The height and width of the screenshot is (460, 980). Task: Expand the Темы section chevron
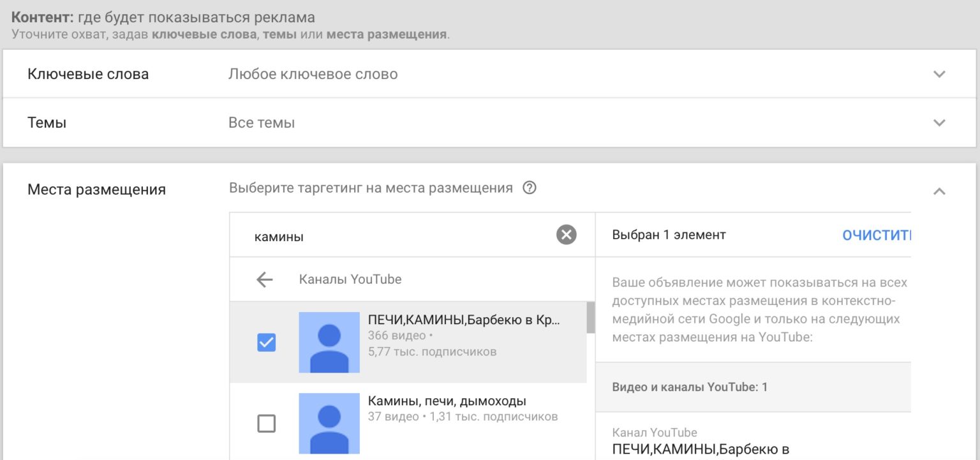[939, 122]
